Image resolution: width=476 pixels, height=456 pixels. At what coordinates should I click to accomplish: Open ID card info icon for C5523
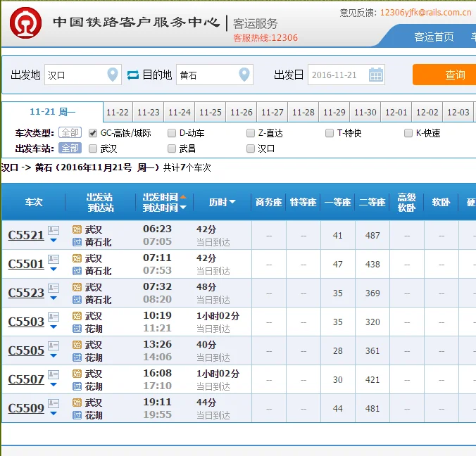tap(54, 288)
